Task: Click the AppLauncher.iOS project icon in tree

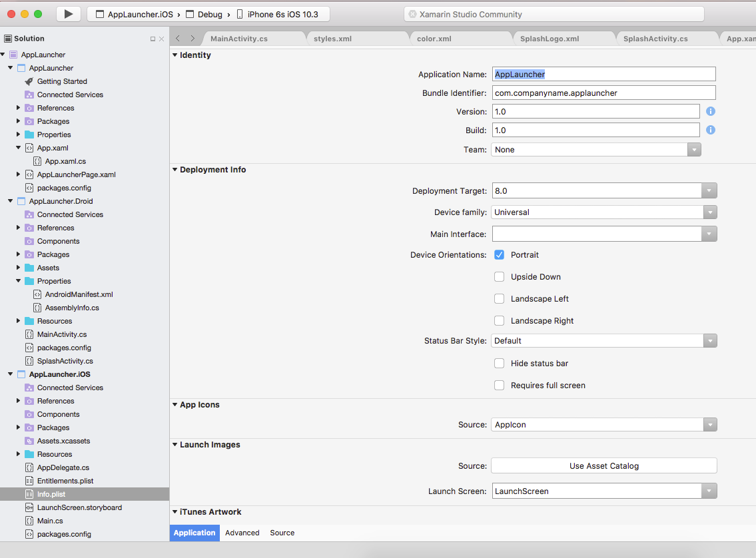Action: 21,374
